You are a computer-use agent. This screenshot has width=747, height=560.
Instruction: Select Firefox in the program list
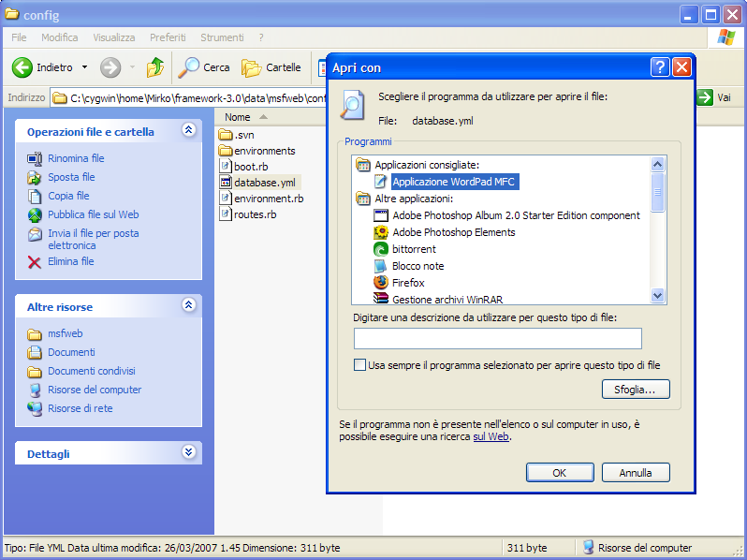(x=408, y=283)
